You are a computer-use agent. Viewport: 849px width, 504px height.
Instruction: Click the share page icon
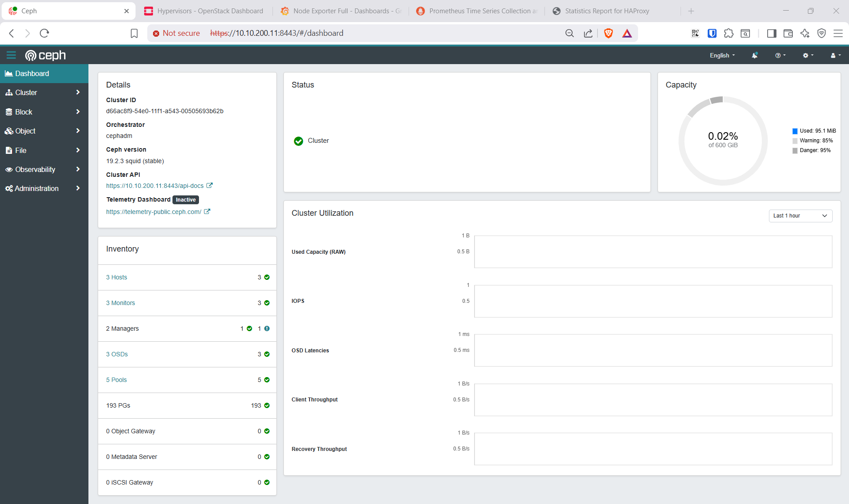[588, 33]
